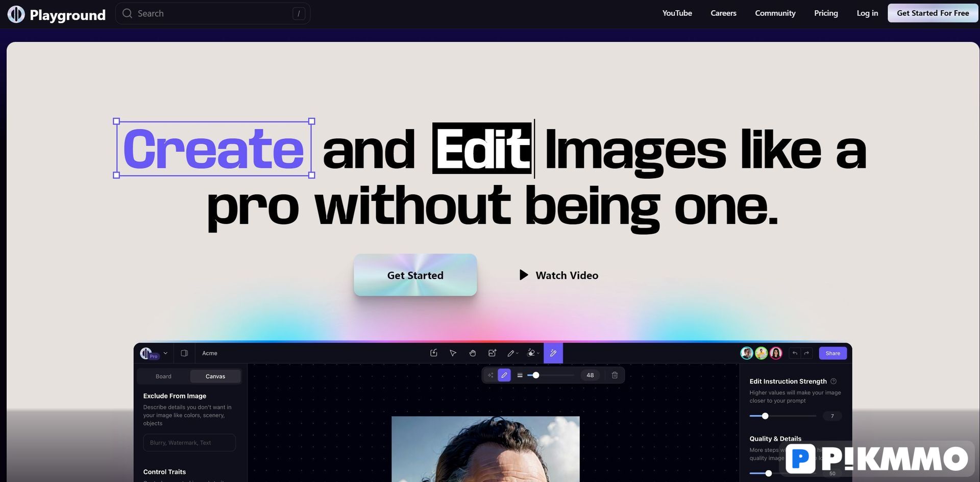
Task: Click the Edit Instruction Strength label
Action: (x=788, y=381)
